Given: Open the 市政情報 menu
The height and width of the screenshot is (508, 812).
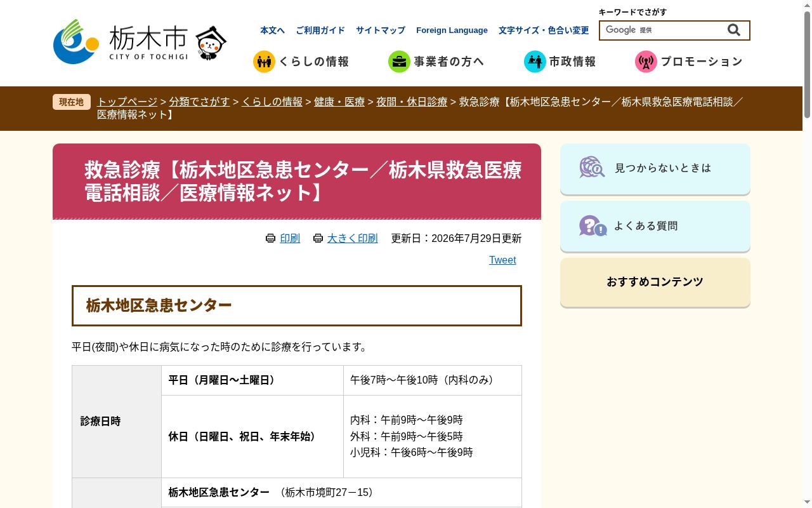Looking at the screenshot, I should point(560,62).
